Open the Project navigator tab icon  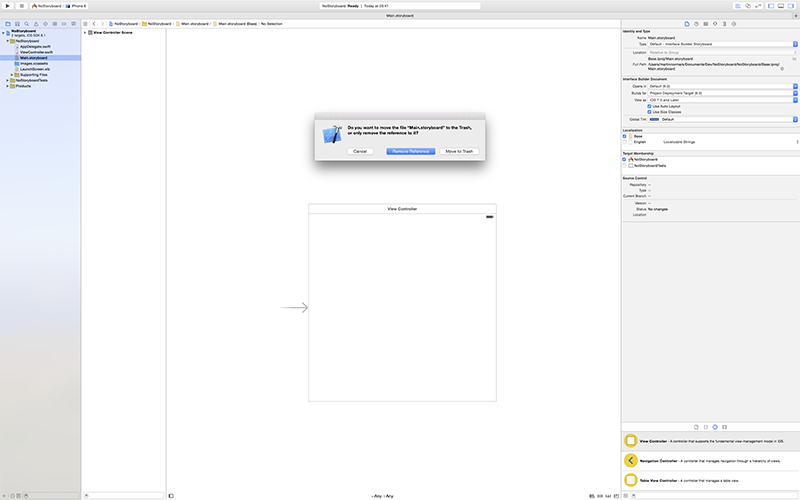pyautogui.click(x=8, y=24)
